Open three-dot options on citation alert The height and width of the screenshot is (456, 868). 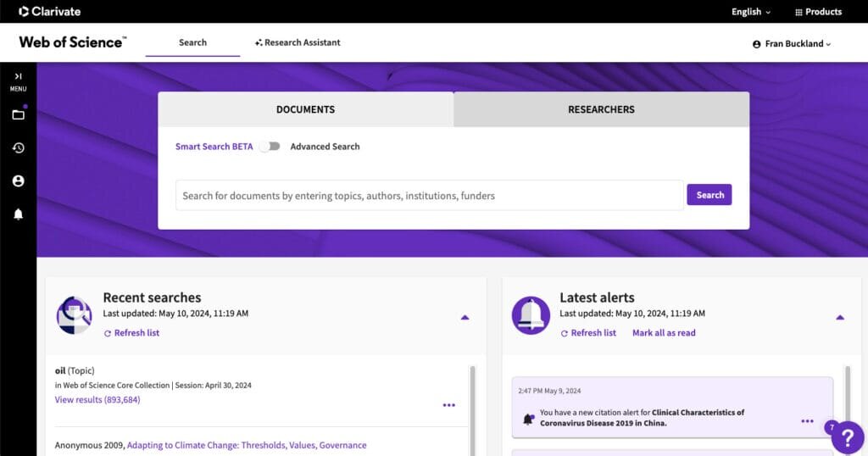tap(807, 421)
